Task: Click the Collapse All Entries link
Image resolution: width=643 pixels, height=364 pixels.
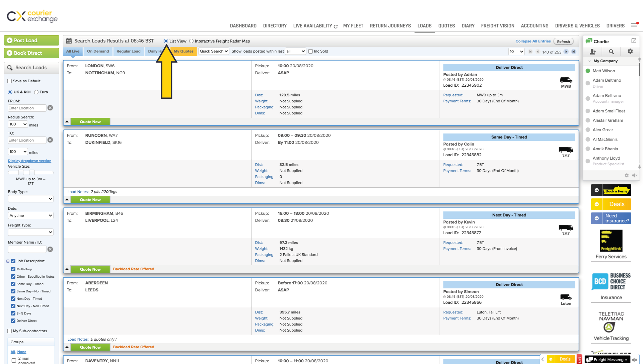Action: (x=533, y=41)
